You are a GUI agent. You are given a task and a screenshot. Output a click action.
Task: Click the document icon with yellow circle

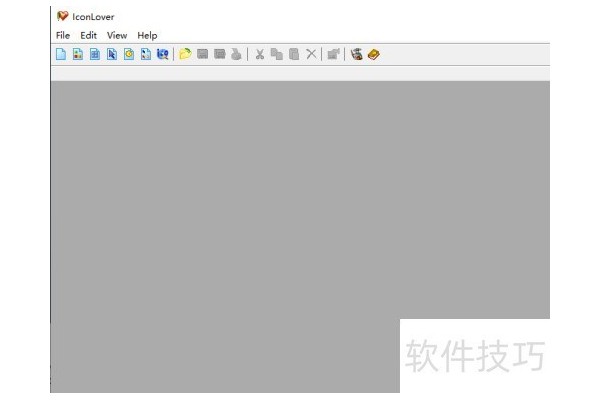(129, 54)
